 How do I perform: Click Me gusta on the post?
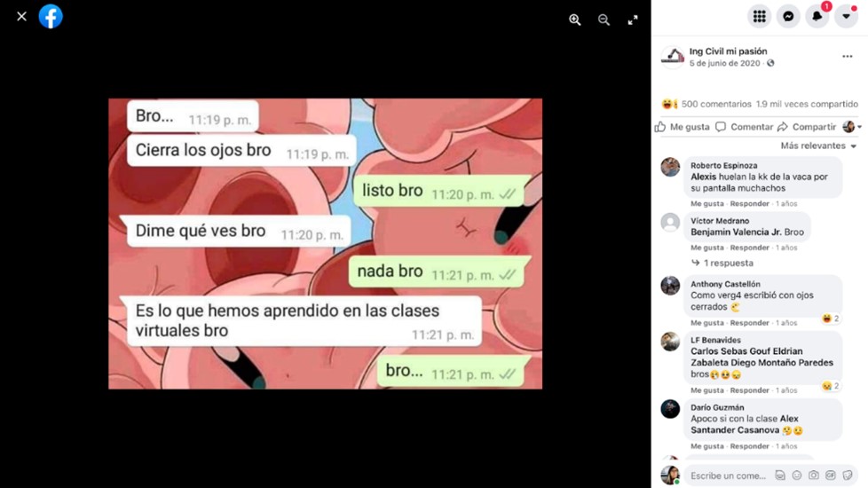point(683,127)
